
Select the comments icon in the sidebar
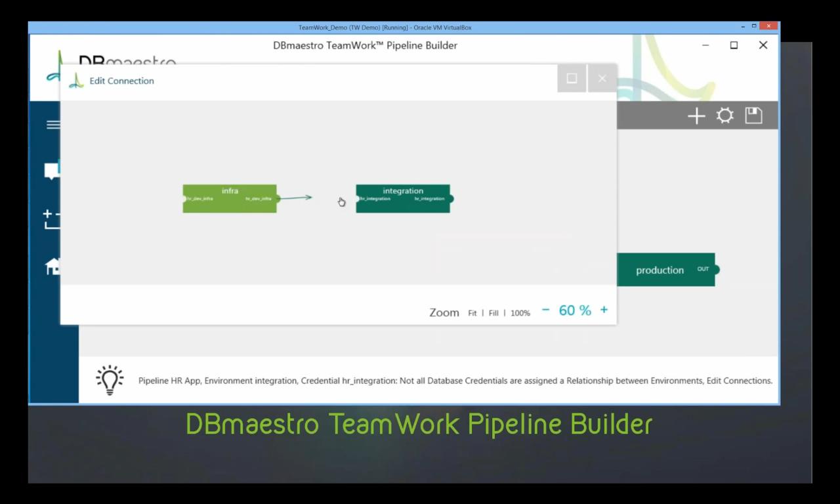coord(52,169)
